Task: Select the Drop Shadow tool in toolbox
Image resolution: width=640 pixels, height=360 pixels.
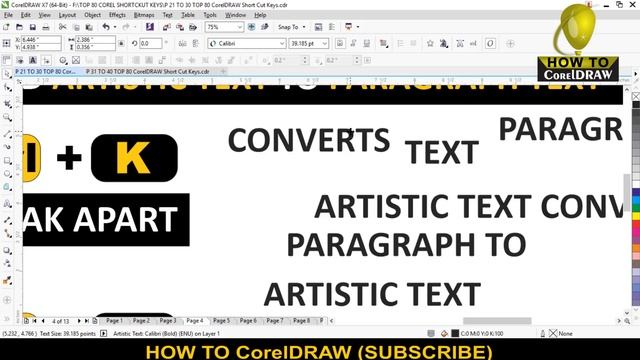Action: [x=7, y=250]
